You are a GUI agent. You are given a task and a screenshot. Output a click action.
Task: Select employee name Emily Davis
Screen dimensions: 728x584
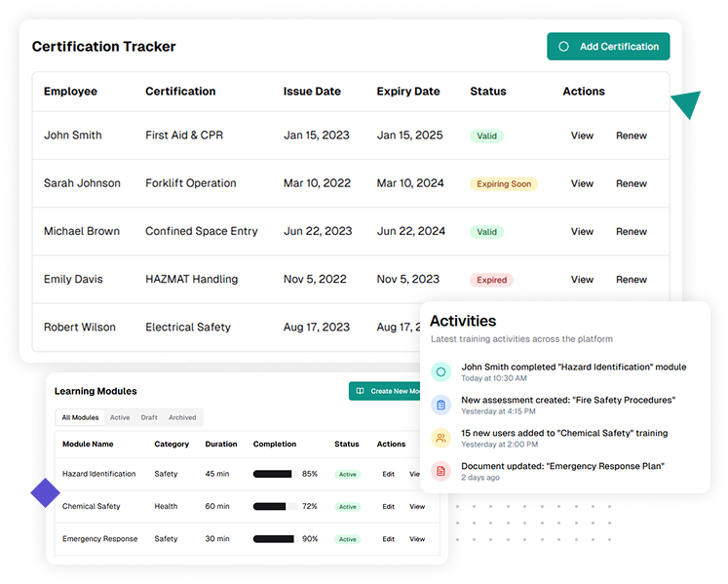[73, 279]
